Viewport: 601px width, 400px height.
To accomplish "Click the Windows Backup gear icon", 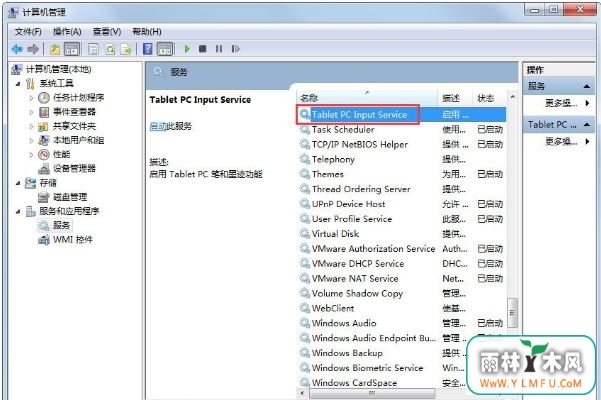I will [305, 353].
